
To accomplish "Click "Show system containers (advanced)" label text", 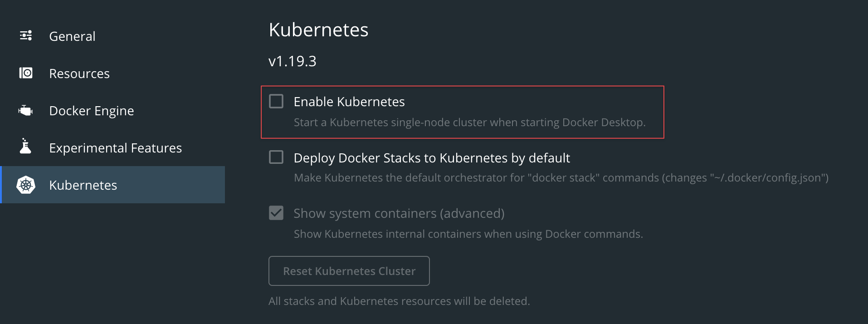I will pyautogui.click(x=399, y=213).
